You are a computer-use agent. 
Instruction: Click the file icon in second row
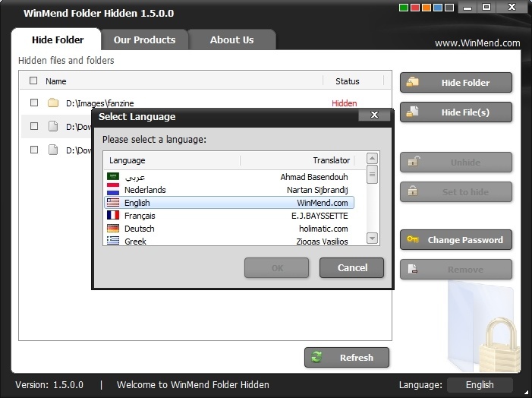pyautogui.click(x=53, y=126)
